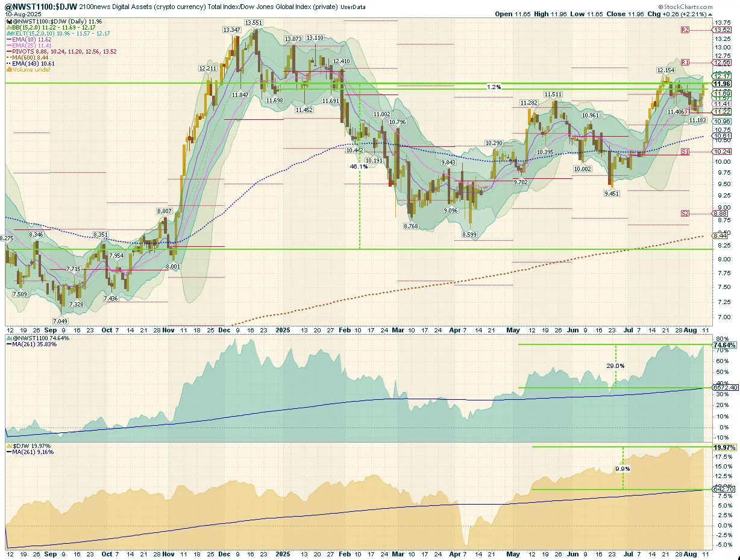Click the @NWST1100 74.64% panel legend
Image resolution: width=740 pixels, height=560 pixels.
point(37,338)
